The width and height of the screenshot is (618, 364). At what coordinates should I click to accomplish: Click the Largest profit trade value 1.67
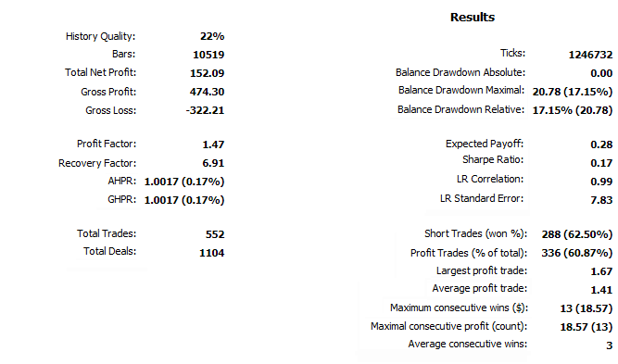[601, 271]
